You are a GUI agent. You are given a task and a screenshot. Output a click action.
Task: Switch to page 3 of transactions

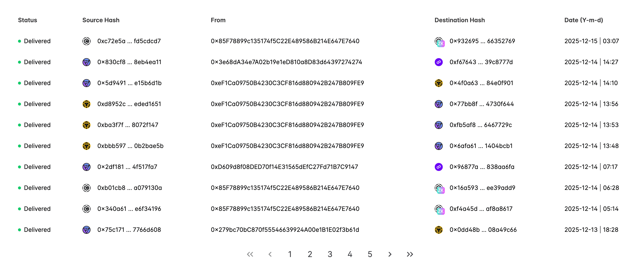330,254
